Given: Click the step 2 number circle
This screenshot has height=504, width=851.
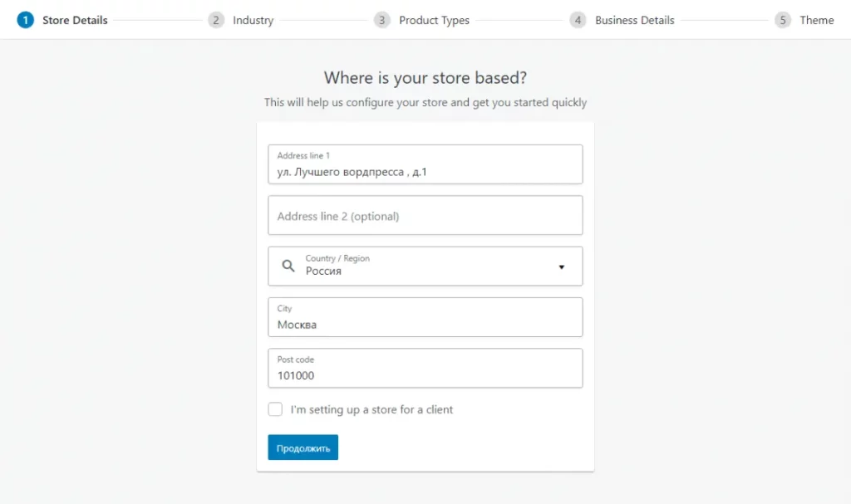Looking at the screenshot, I should click(216, 20).
